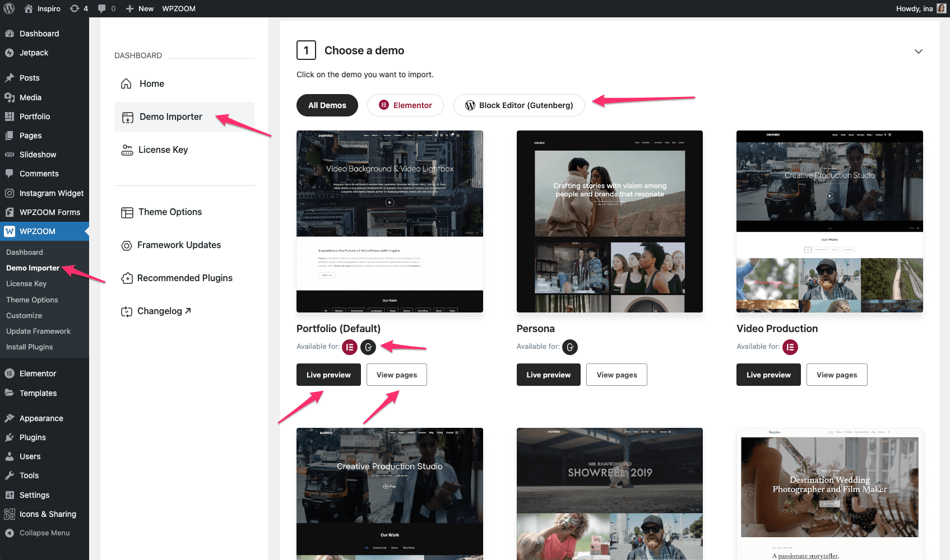Click the Gutenberg icon under Persona demo
This screenshot has width=950, height=560.
[569, 347]
